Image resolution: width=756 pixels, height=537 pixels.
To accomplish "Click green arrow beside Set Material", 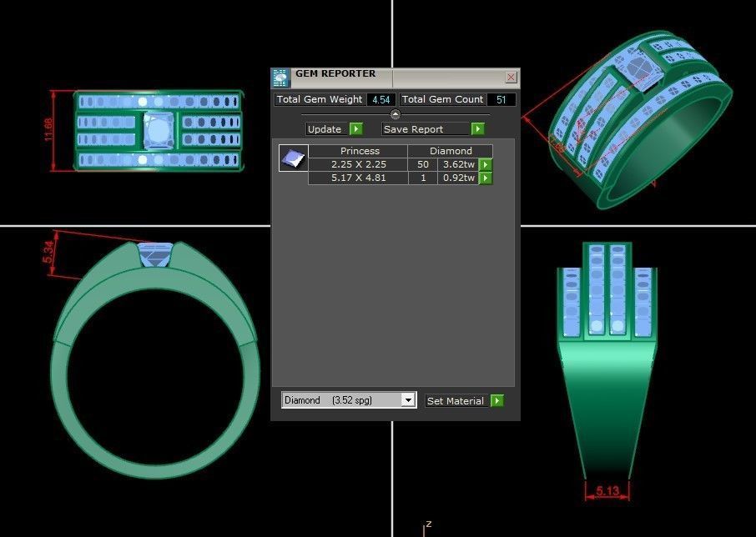I will tap(497, 401).
